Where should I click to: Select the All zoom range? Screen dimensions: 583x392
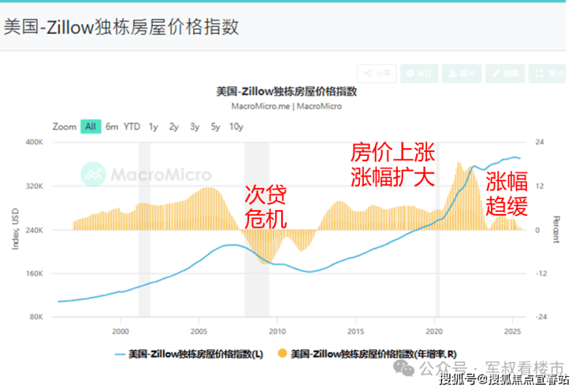[91, 127]
